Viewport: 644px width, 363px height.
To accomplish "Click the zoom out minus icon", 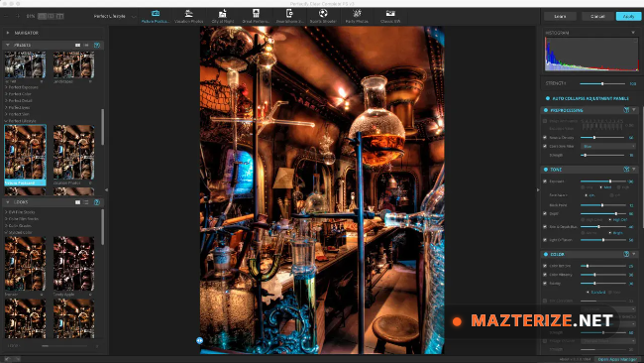I will (x=6, y=16).
